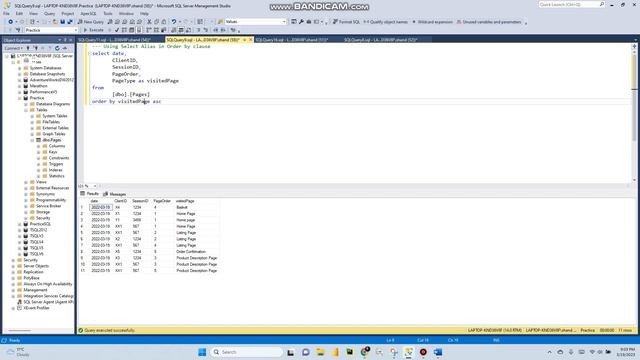Viewport: 640px width, 360px height.
Task: Expand the Columns folder under dbo.Pages
Action: (x=39, y=146)
